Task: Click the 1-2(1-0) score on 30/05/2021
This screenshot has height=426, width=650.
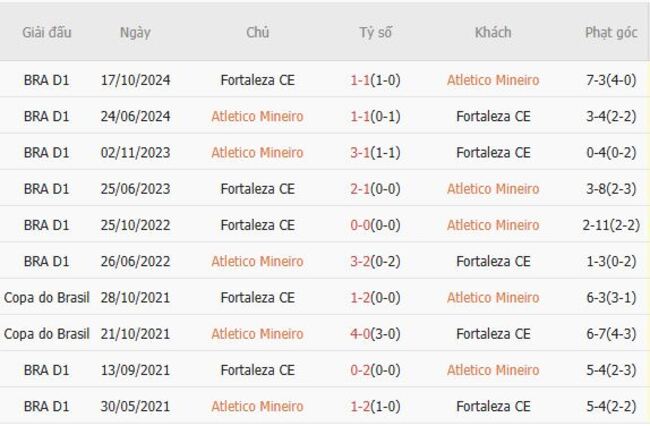Action: [376, 406]
